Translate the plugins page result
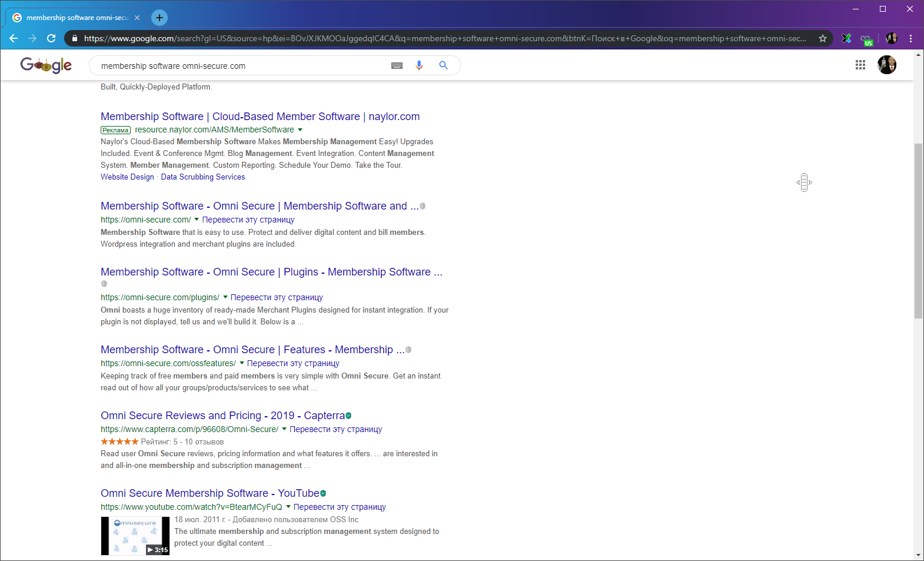Image resolution: width=924 pixels, height=561 pixels. pos(277,297)
